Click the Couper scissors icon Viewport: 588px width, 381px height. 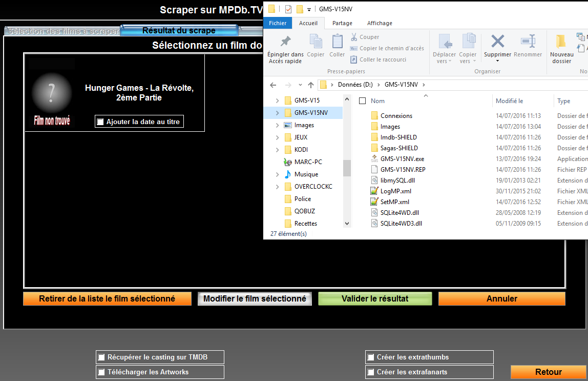tap(354, 37)
